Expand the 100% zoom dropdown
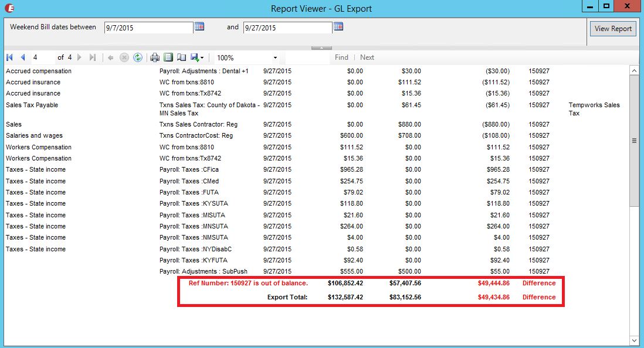The height and width of the screenshot is (348, 644). (275, 58)
